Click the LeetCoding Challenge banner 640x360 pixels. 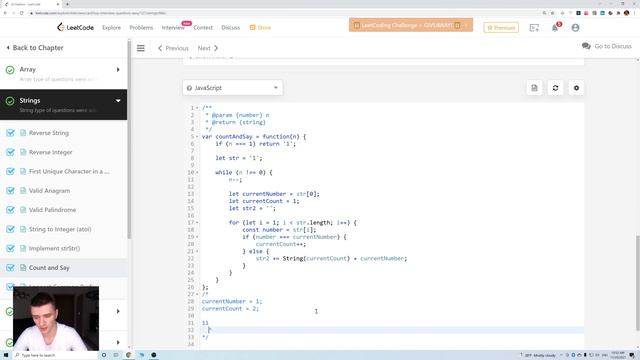tap(411, 25)
